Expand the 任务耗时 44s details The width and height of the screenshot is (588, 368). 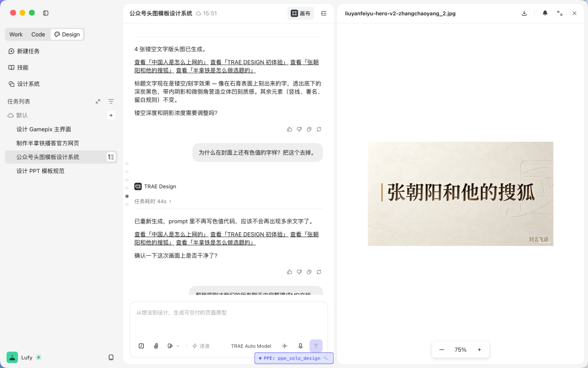coord(153,201)
